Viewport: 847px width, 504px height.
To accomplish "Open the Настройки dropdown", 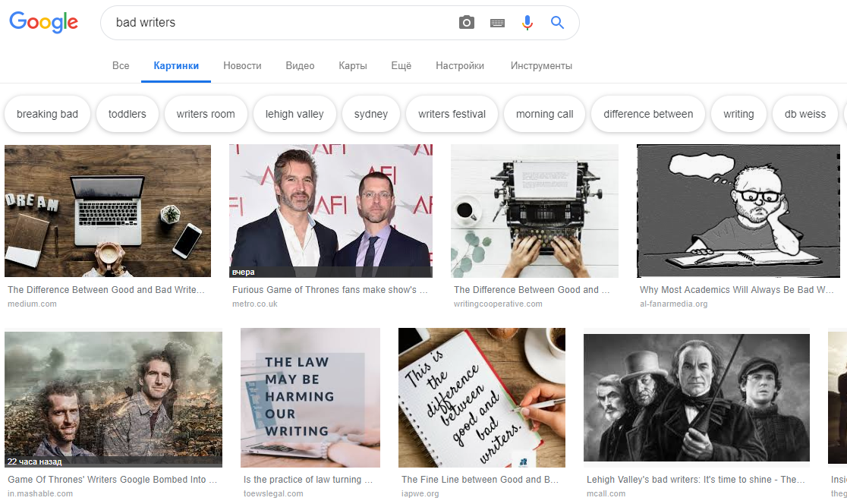I will 460,66.
